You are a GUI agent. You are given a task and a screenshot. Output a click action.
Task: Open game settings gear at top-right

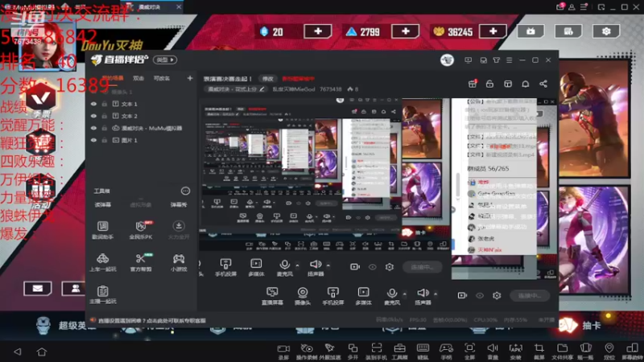[x=606, y=31]
